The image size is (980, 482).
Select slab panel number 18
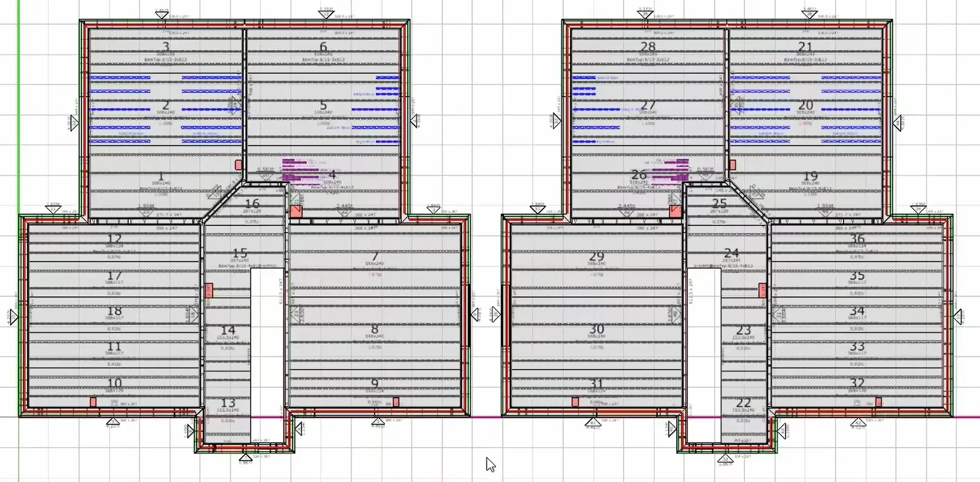[x=114, y=311]
